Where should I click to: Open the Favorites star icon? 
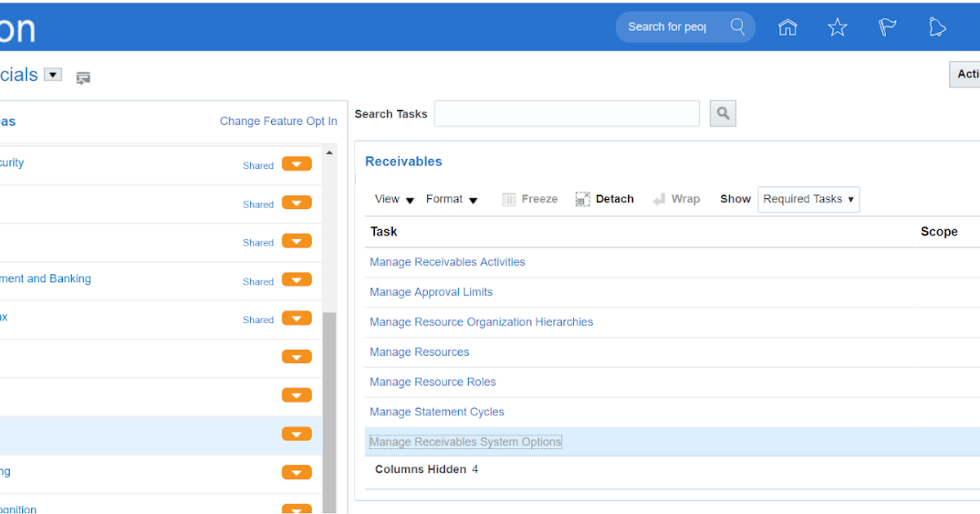[837, 27]
